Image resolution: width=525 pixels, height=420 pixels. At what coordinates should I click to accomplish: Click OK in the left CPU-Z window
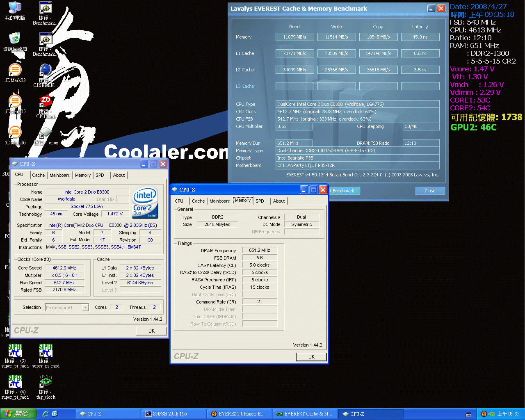tap(151, 331)
